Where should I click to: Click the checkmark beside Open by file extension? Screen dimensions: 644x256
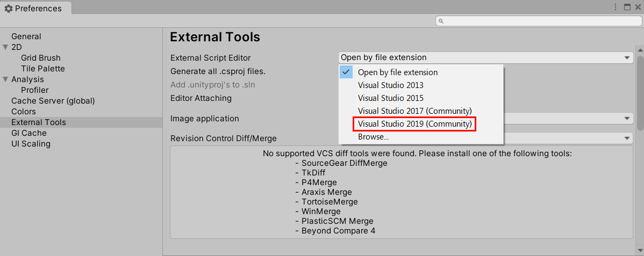tap(346, 72)
